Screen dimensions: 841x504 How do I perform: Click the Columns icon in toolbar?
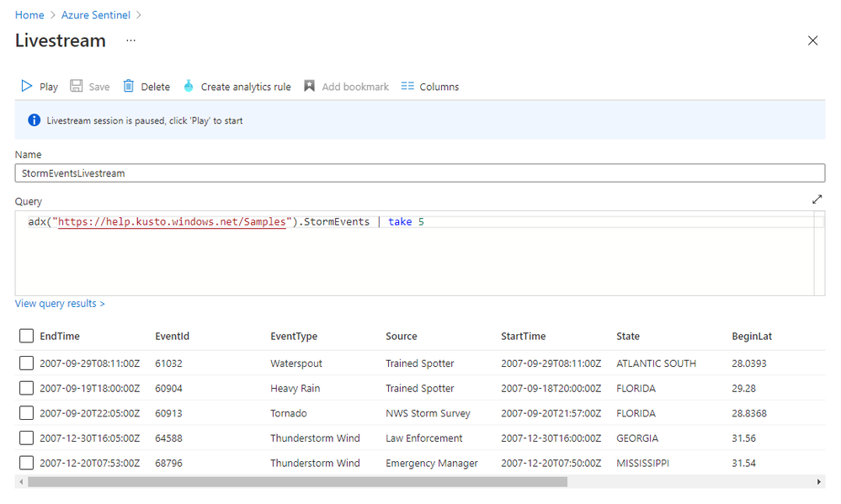click(407, 87)
